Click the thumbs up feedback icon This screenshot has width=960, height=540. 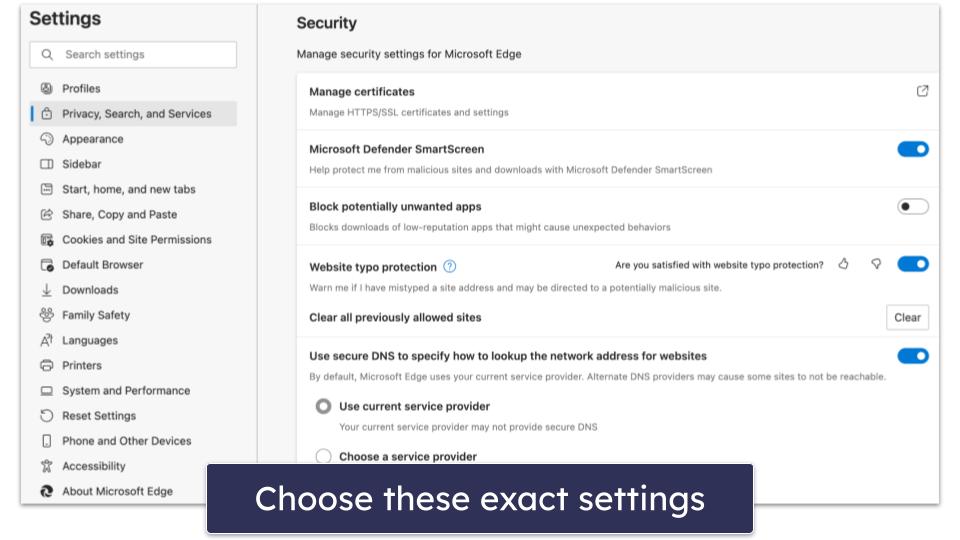coord(844,264)
